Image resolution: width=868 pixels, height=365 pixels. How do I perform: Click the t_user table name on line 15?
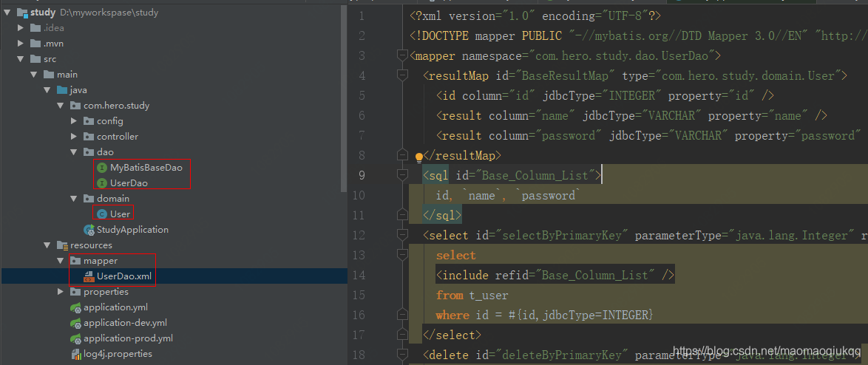coord(489,296)
